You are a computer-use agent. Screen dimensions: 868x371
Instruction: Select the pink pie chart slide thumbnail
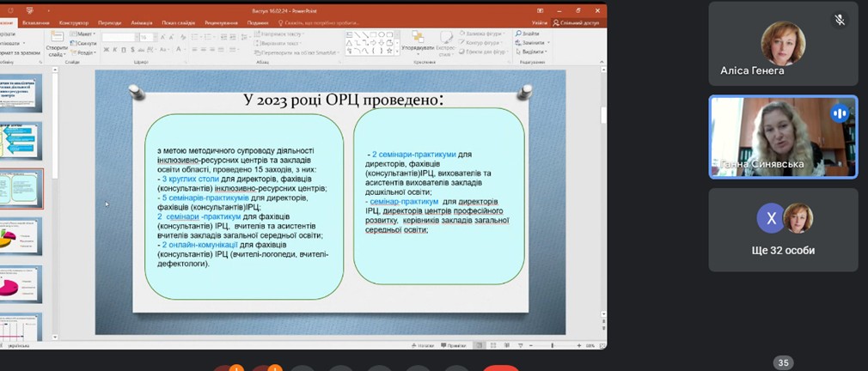(20, 283)
